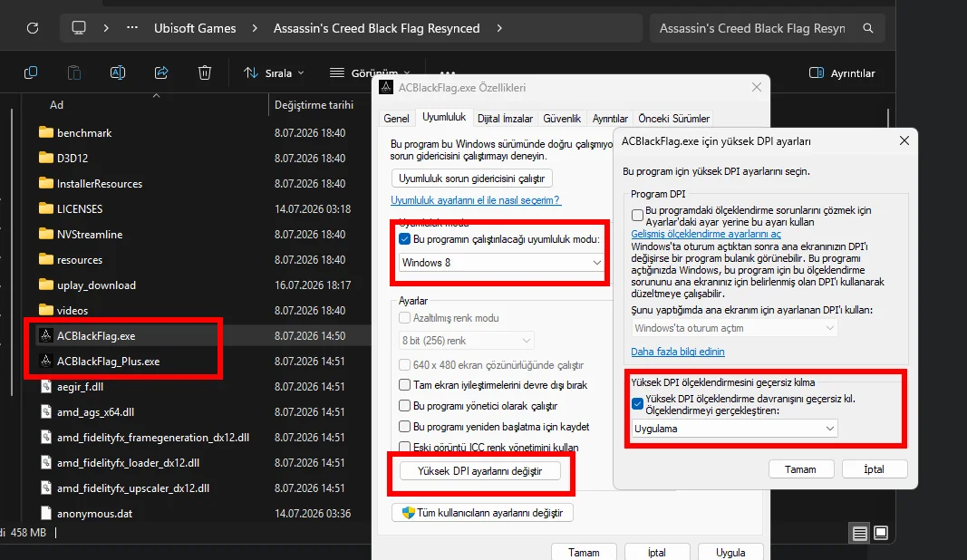Select the aegir_f.dll file icon
Viewport: 967px width, 560px height.
[x=45, y=386]
